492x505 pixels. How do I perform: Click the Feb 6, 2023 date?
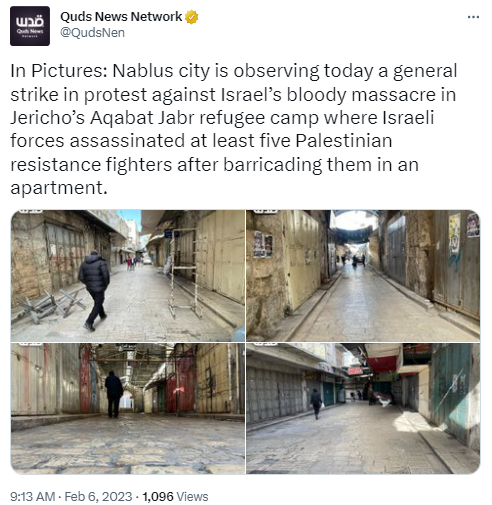click(98, 496)
